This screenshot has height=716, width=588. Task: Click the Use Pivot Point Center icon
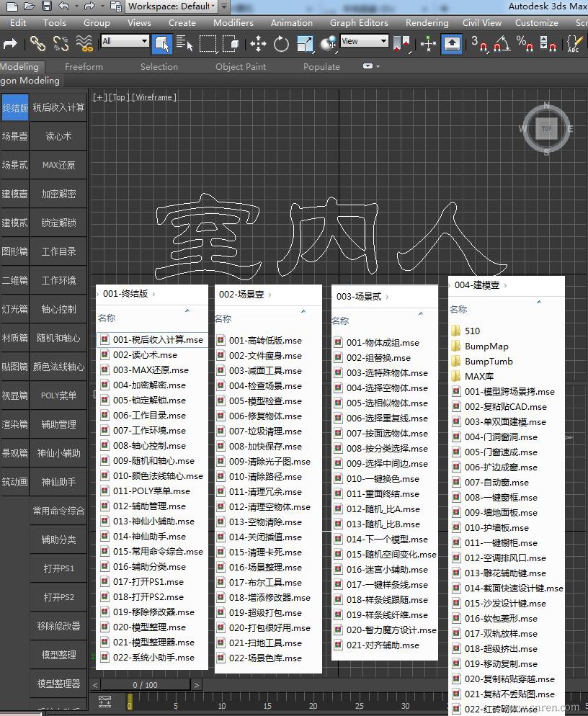coord(401,44)
